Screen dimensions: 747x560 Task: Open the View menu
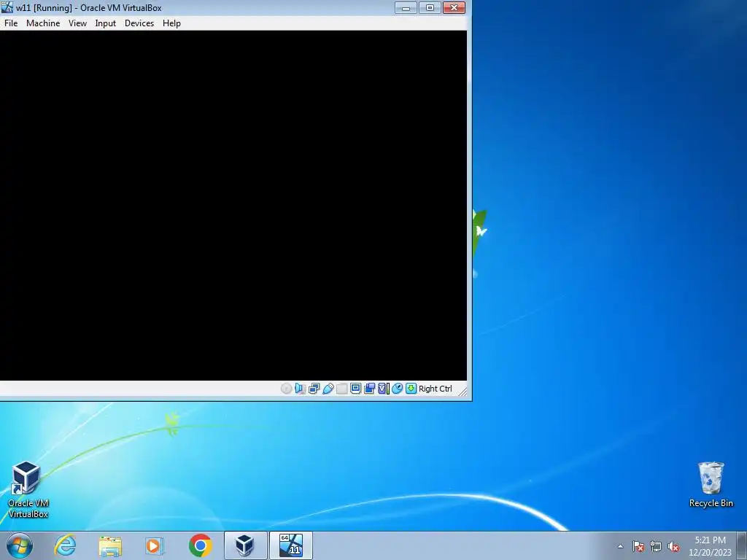tap(77, 23)
